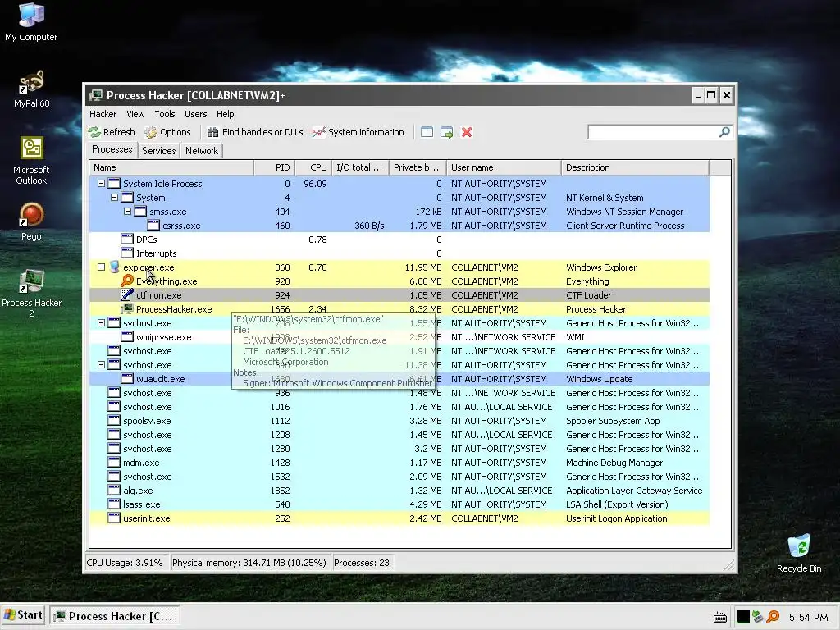This screenshot has height=630, width=840.
Task: Open My Computer desktop icon
Action: [31, 22]
